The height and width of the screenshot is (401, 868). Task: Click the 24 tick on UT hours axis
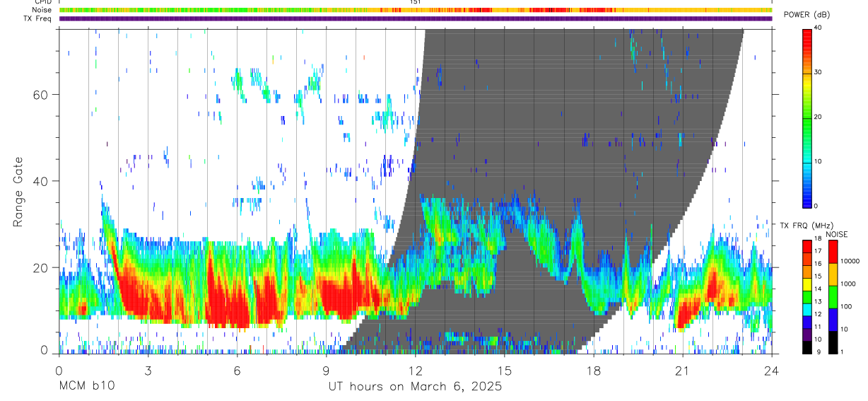[771, 370]
